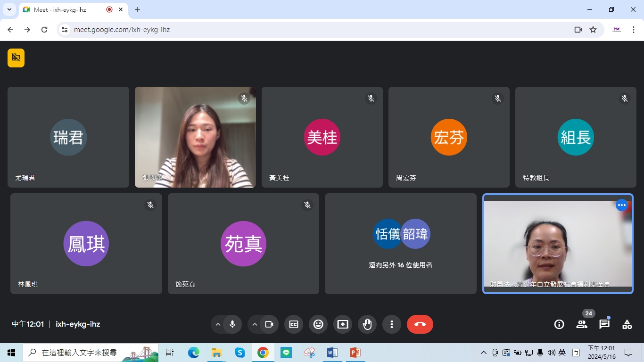644x362 pixels.
Task: Toggle the microphone on or off
Action: [x=232, y=324]
